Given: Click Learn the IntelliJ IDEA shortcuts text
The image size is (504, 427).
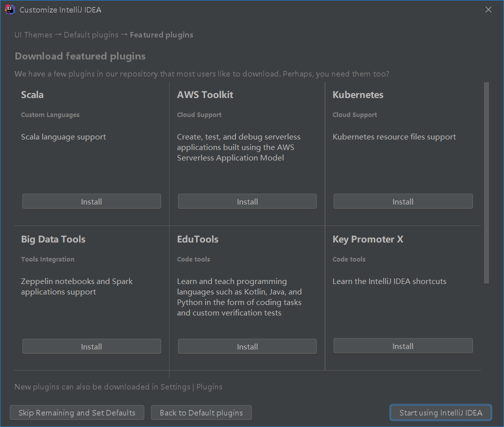Looking at the screenshot, I should 389,281.
